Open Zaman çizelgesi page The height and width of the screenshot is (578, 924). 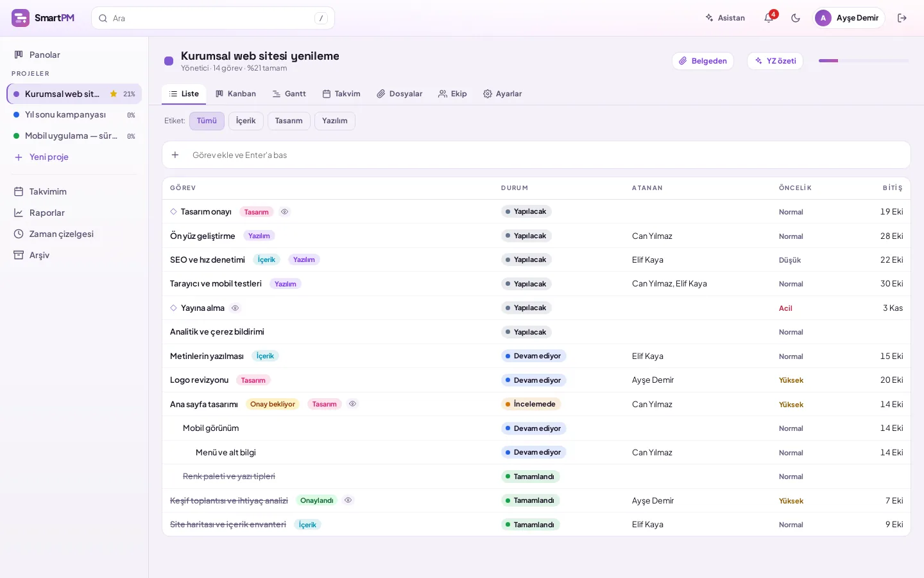pyautogui.click(x=74, y=234)
